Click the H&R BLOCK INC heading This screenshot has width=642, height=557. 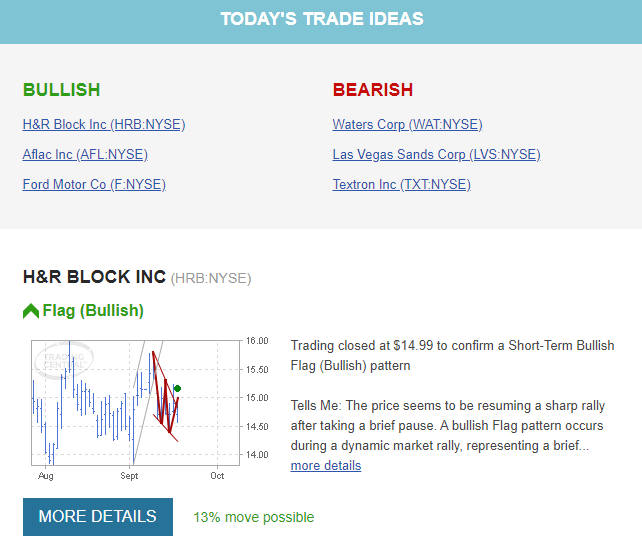click(x=95, y=277)
